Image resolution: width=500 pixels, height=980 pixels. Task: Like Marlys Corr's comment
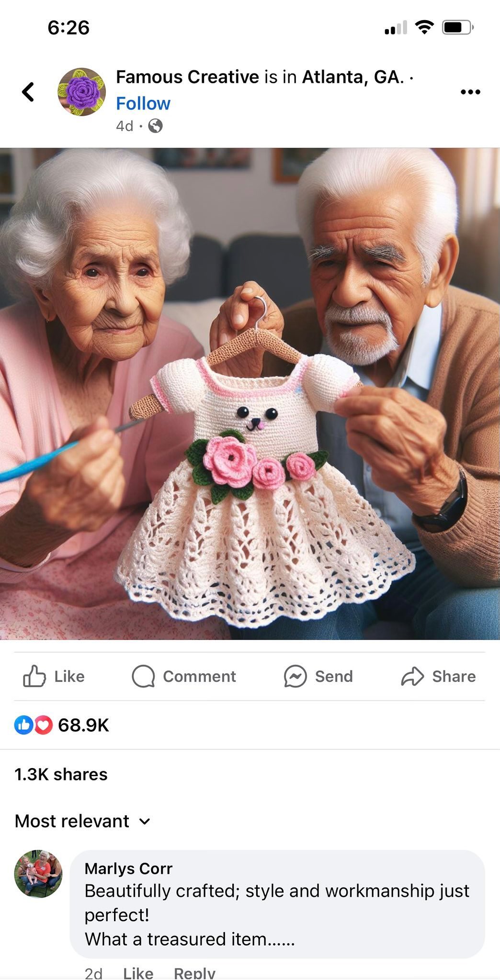[x=138, y=972]
